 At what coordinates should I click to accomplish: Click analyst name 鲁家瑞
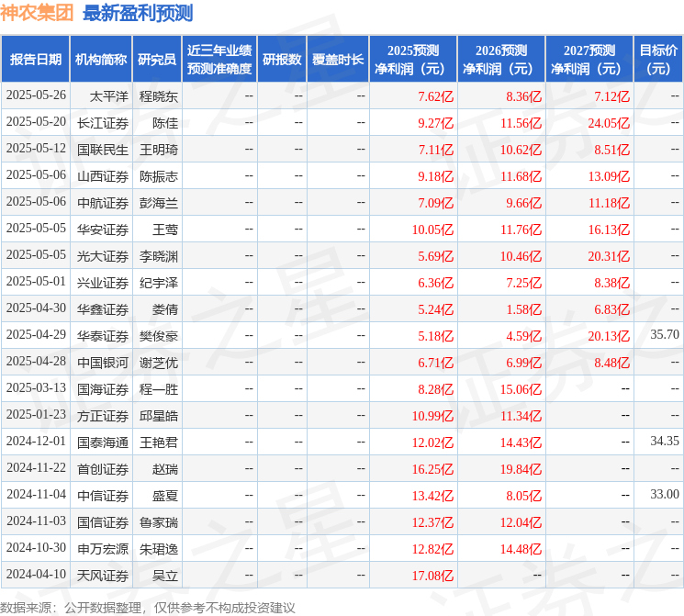(x=159, y=522)
